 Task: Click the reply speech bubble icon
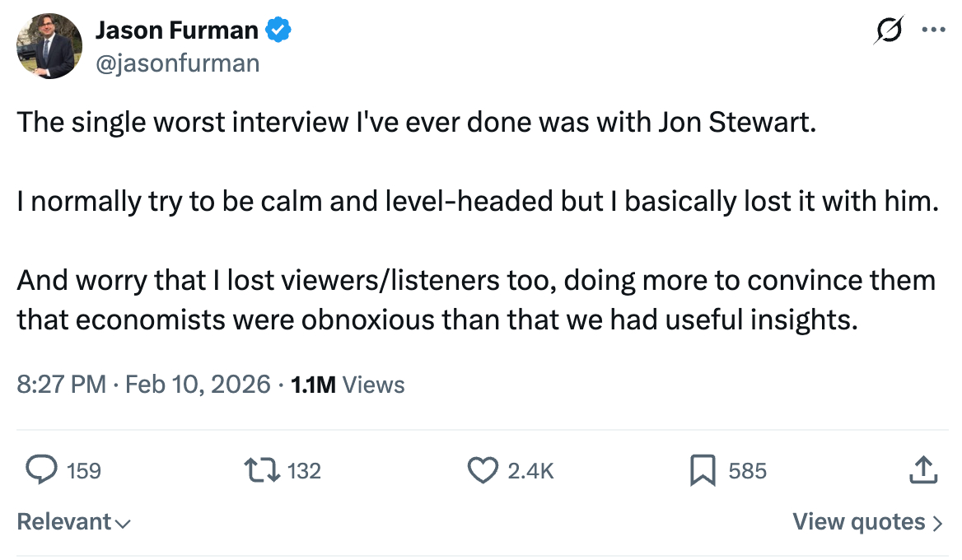click(x=40, y=470)
